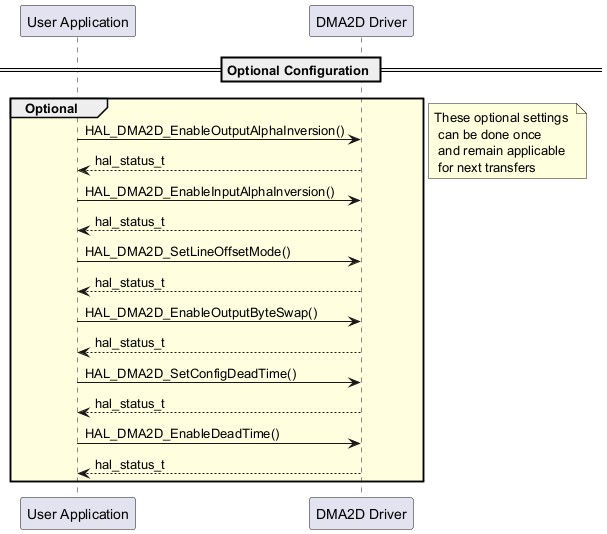Select the bottom DMA2D Driver participant box
This screenshot has width=607, height=534.
tap(361, 514)
